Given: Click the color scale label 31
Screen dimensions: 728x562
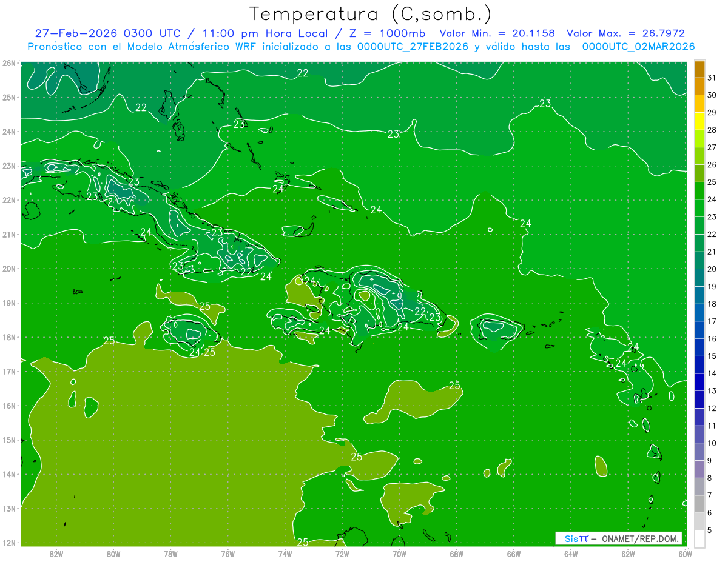Looking at the screenshot, I should [x=712, y=78].
